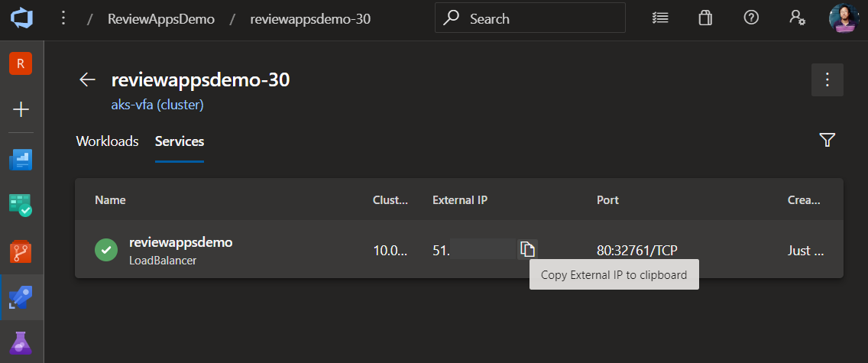The width and height of the screenshot is (868, 363).
Task: Go back with the left arrow
Action: point(87,79)
